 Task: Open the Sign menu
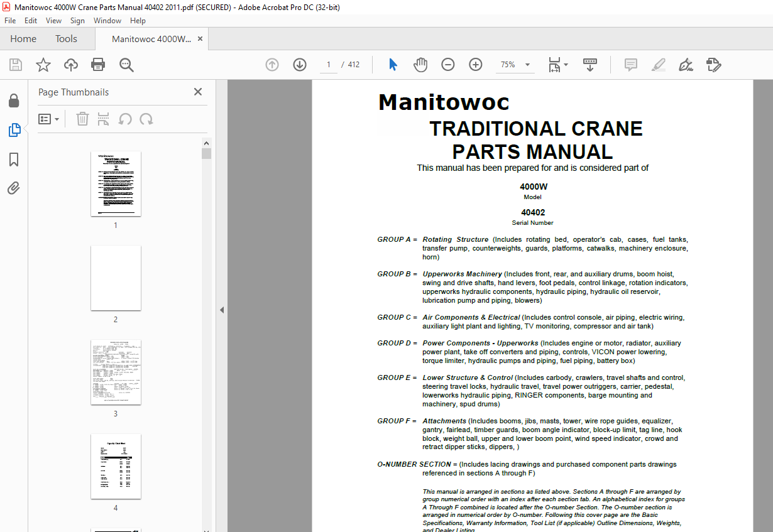(x=77, y=21)
